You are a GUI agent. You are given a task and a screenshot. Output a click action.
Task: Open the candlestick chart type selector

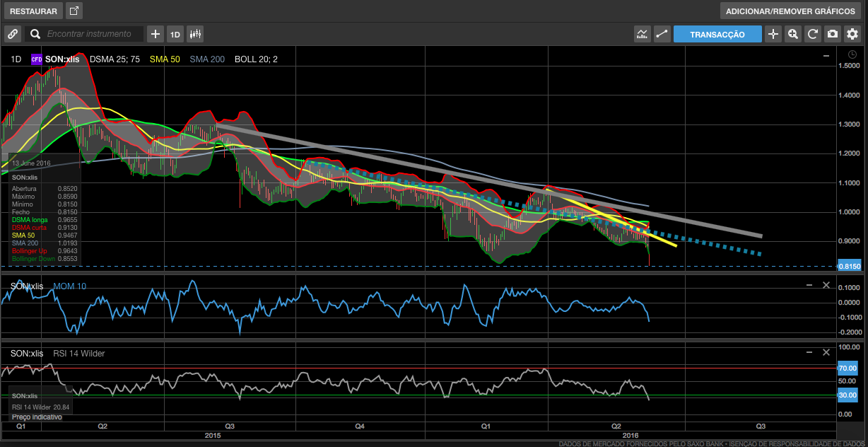coord(195,34)
